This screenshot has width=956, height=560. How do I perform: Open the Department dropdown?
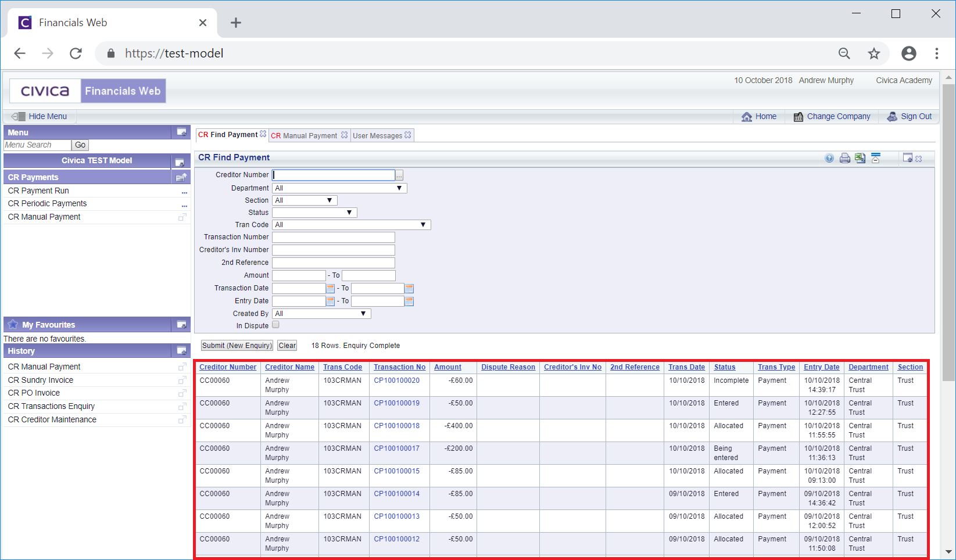click(x=339, y=188)
